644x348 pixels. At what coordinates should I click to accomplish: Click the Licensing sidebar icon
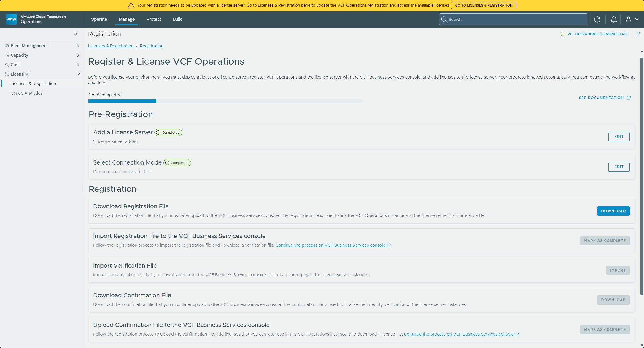click(x=7, y=74)
